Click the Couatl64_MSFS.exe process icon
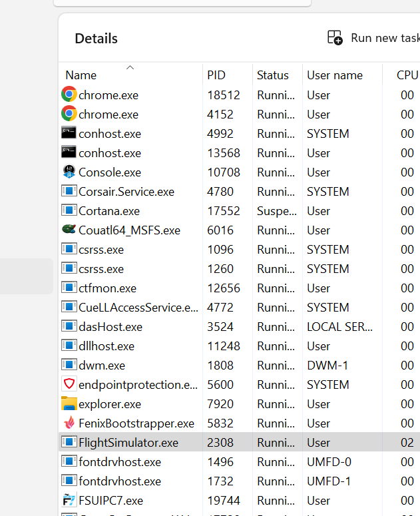Image resolution: width=420 pixels, height=516 pixels. (x=69, y=230)
